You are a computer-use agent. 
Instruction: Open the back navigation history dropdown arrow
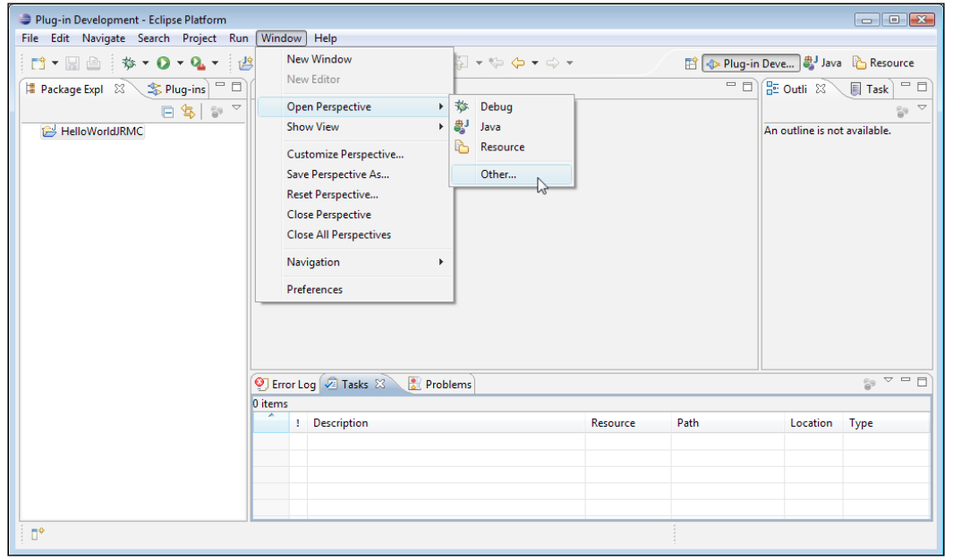(535, 63)
